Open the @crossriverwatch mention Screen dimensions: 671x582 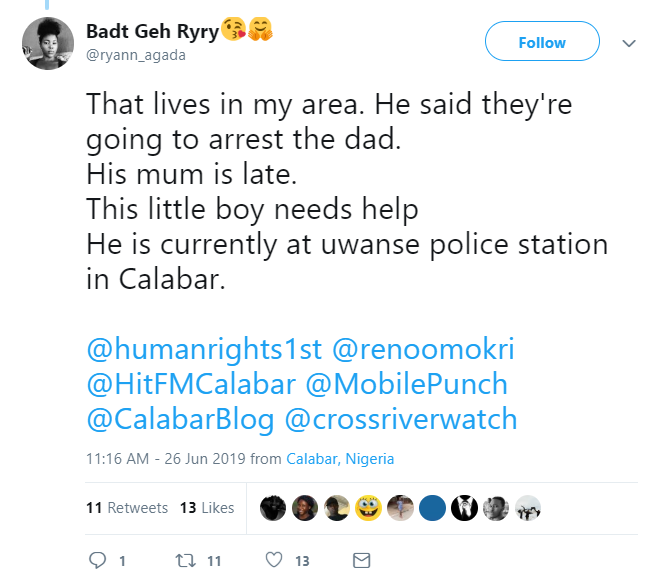coord(402,419)
